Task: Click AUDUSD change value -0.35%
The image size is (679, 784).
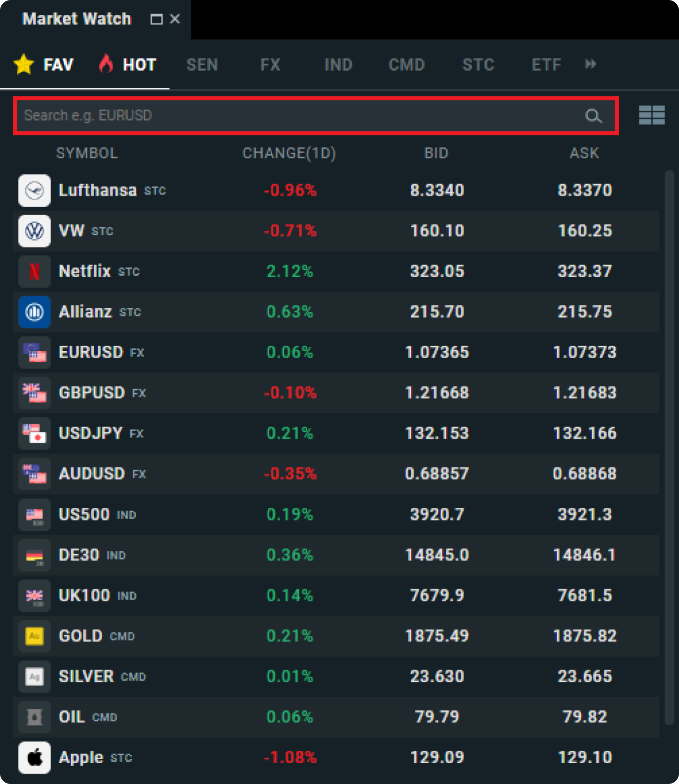Action: [x=290, y=474]
